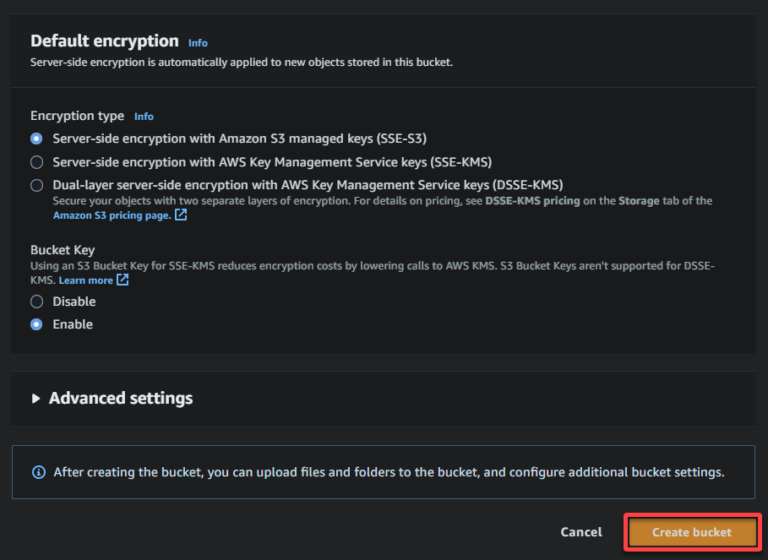Open the Amazon S3 pricing page link
Viewport: 768px width, 560px height.
coord(112,215)
